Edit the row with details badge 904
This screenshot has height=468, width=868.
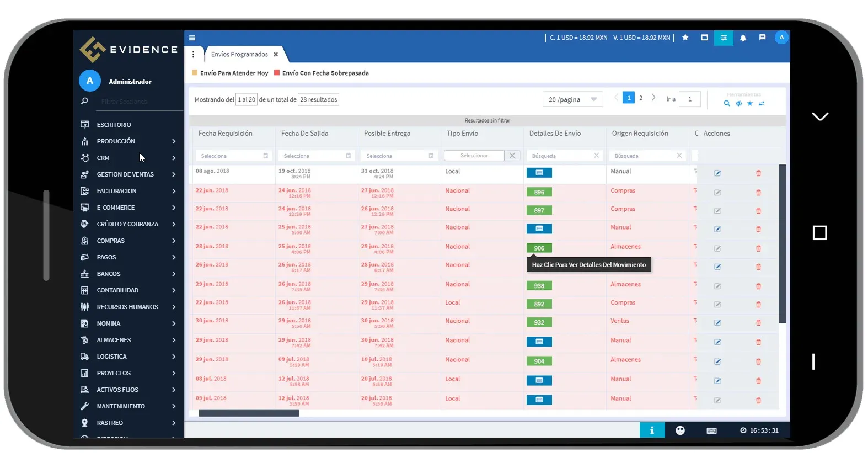[x=717, y=361]
